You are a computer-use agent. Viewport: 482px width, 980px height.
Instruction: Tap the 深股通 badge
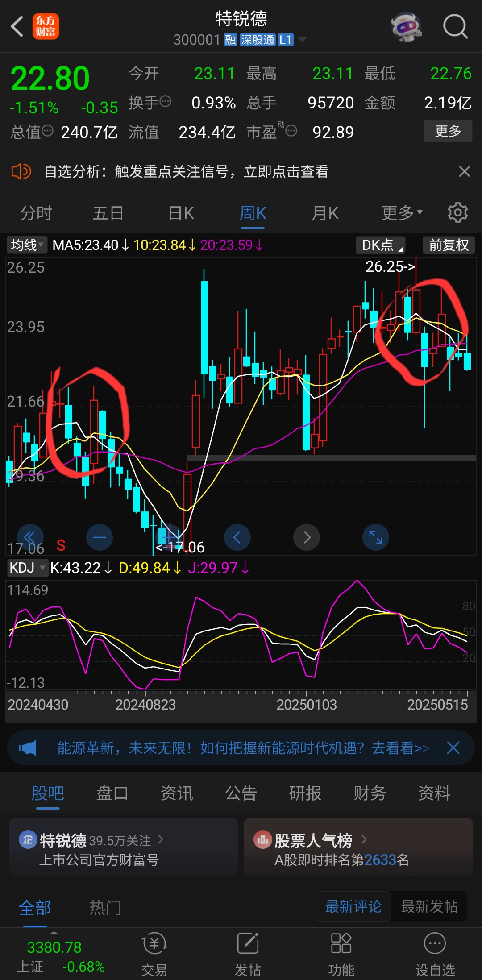258,40
